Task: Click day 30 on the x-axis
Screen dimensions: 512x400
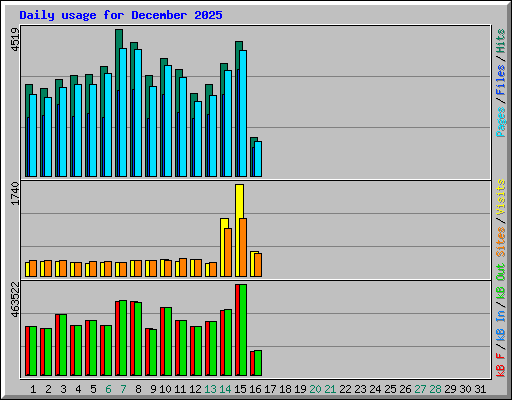Action: click(x=465, y=389)
